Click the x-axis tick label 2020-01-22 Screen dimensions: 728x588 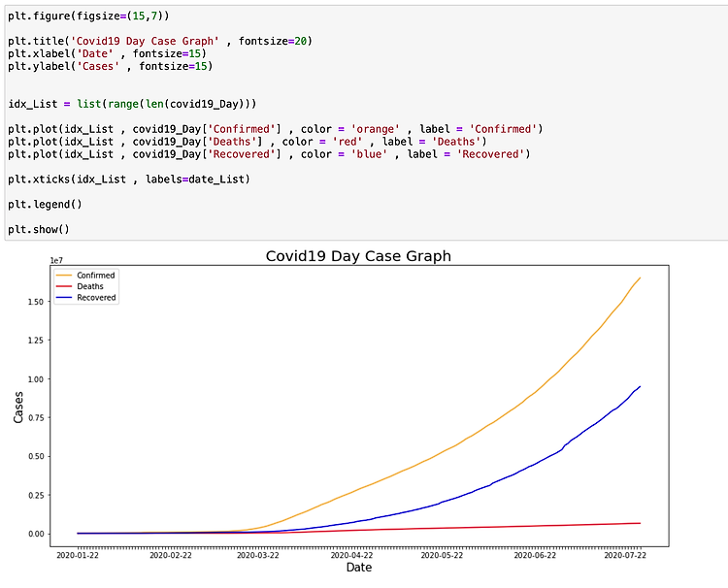tap(78, 556)
